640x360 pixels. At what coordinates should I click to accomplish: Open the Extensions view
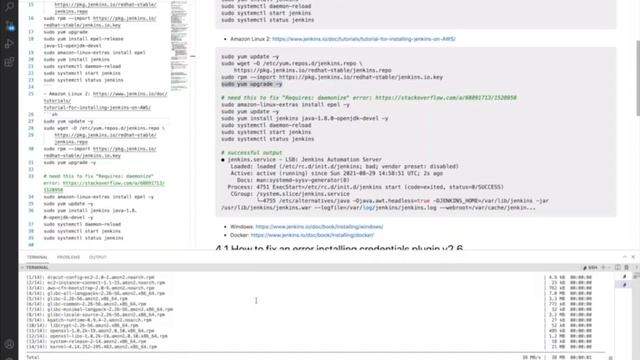(9, 62)
